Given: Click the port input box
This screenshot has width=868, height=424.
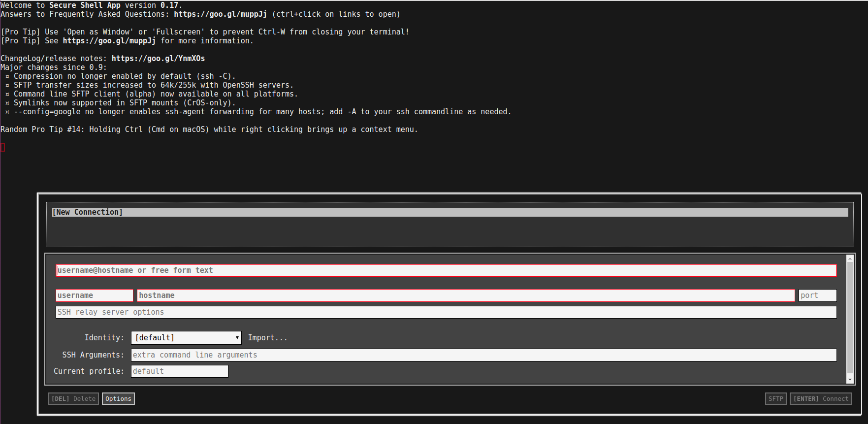Looking at the screenshot, I should click(817, 295).
